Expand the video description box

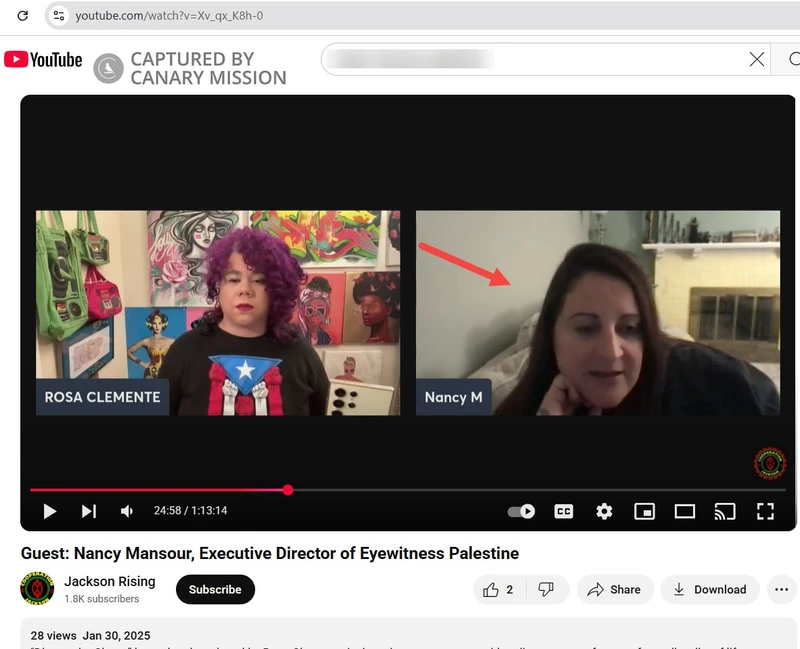[408, 634]
